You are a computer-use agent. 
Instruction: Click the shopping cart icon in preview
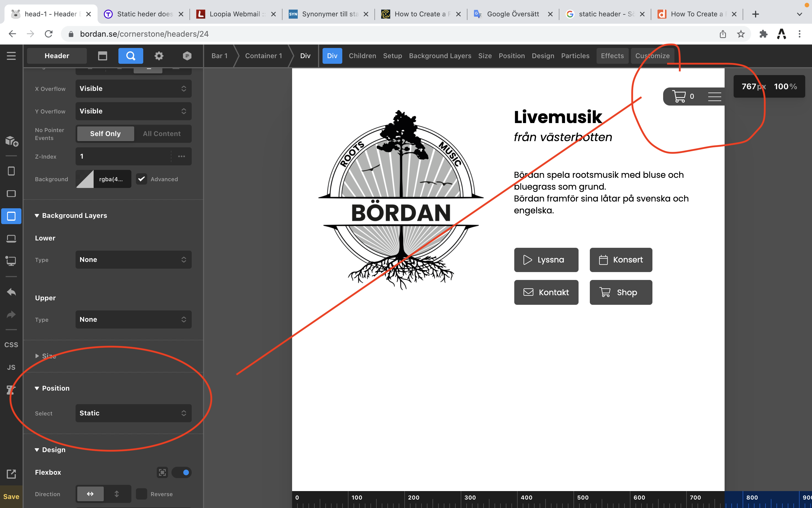pyautogui.click(x=679, y=97)
